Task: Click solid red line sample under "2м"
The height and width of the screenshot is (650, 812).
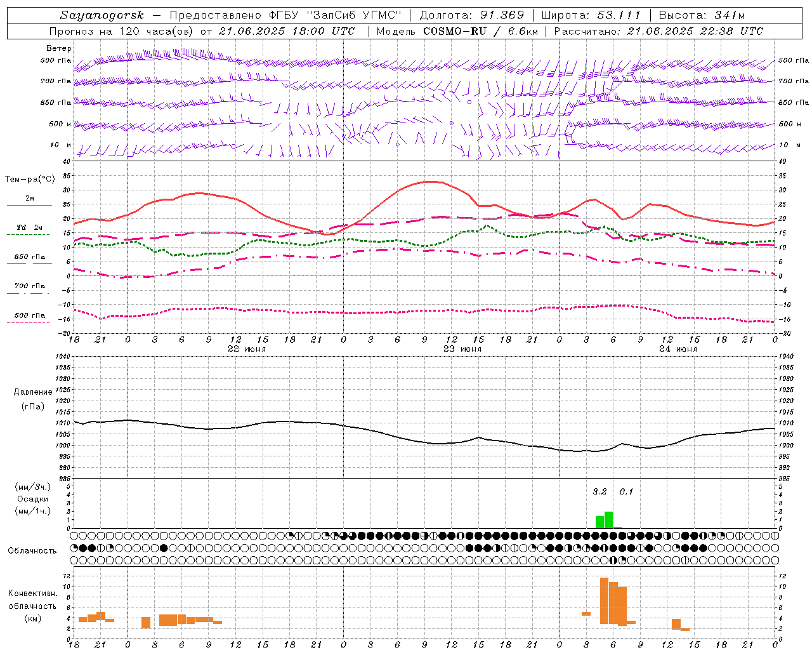Action: 29,206
